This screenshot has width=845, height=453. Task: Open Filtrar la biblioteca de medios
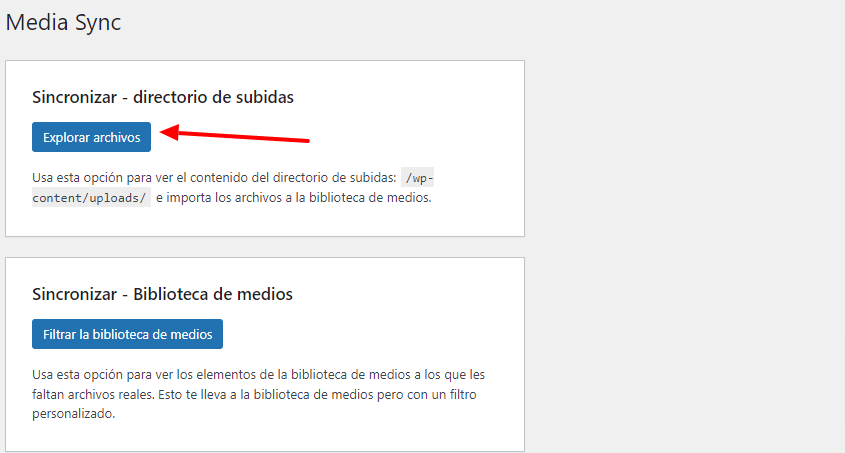127,334
